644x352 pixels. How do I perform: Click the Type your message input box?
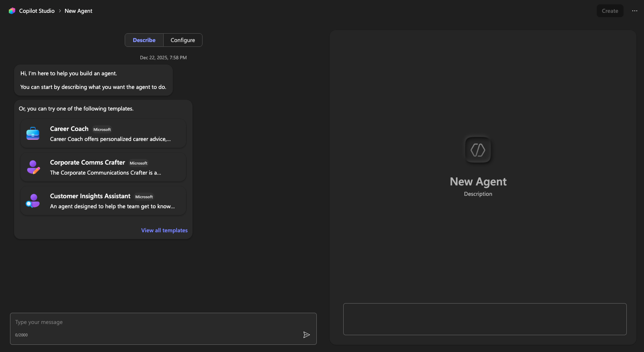pyautogui.click(x=163, y=329)
